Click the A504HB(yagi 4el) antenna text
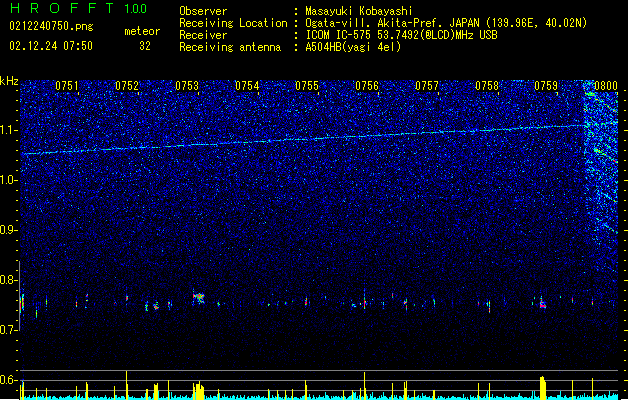 (x=353, y=47)
